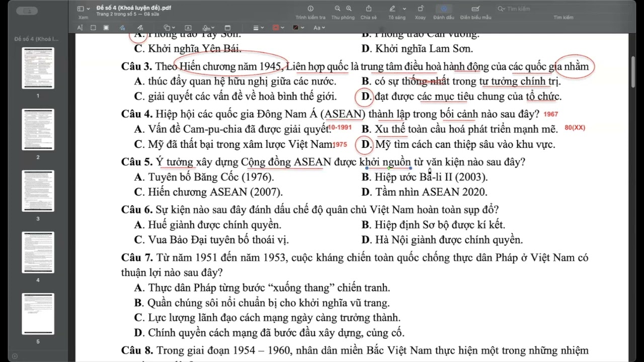This screenshot has width=644, height=362.
Task: Choose the Redact tool
Action: pyautogui.click(x=106, y=28)
